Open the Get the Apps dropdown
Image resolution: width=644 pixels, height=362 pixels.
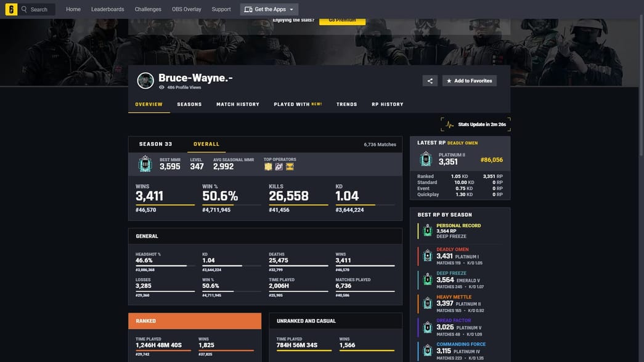pos(269,9)
